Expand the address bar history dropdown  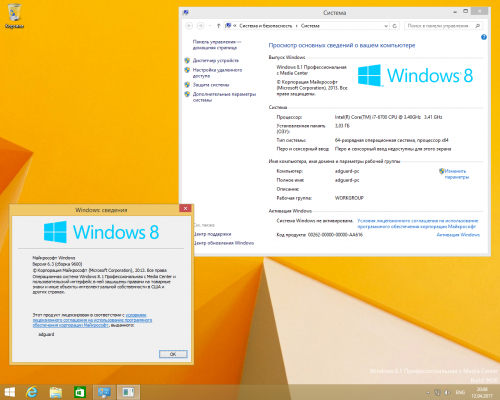point(386,26)
